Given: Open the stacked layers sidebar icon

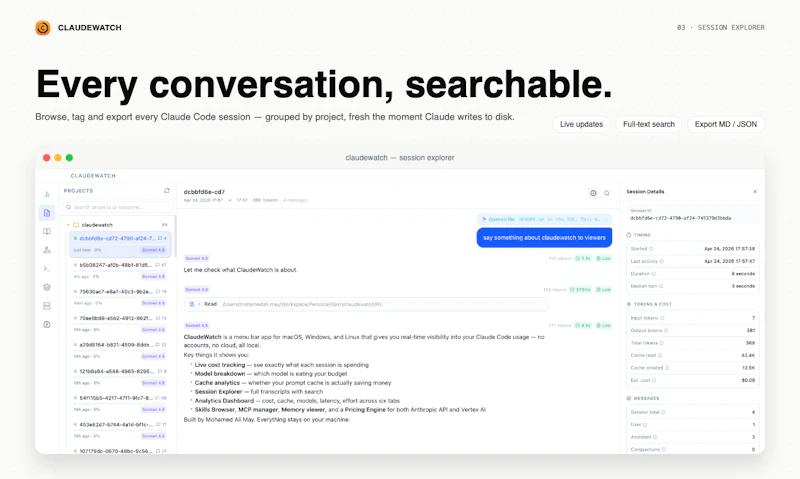Looking at the screenshot, I should point(47,287).
